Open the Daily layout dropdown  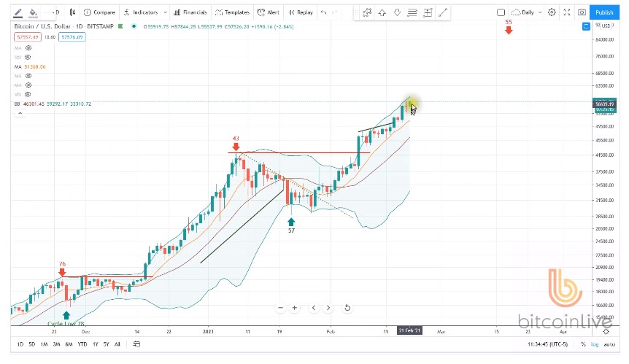tap(527, 12)
